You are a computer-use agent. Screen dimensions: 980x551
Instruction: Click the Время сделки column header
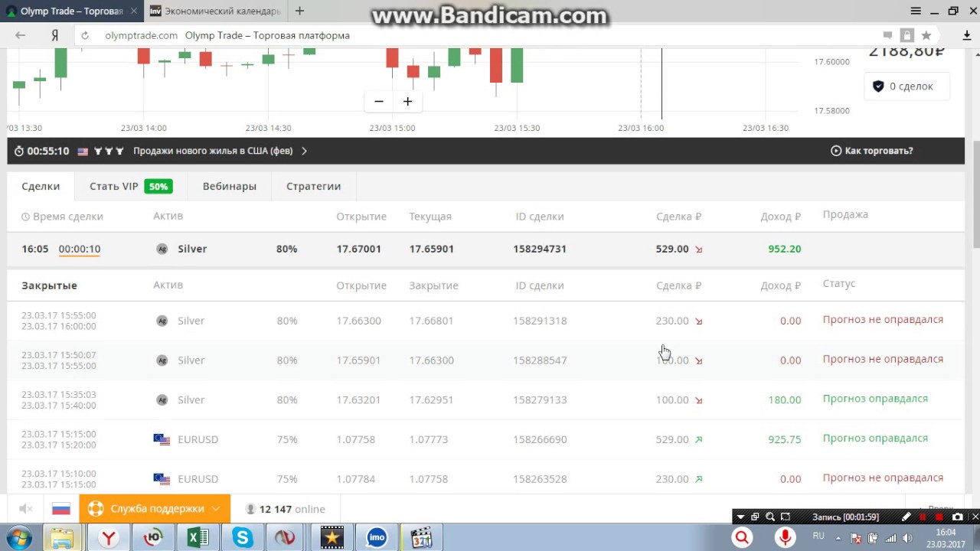tap(62, 217)
